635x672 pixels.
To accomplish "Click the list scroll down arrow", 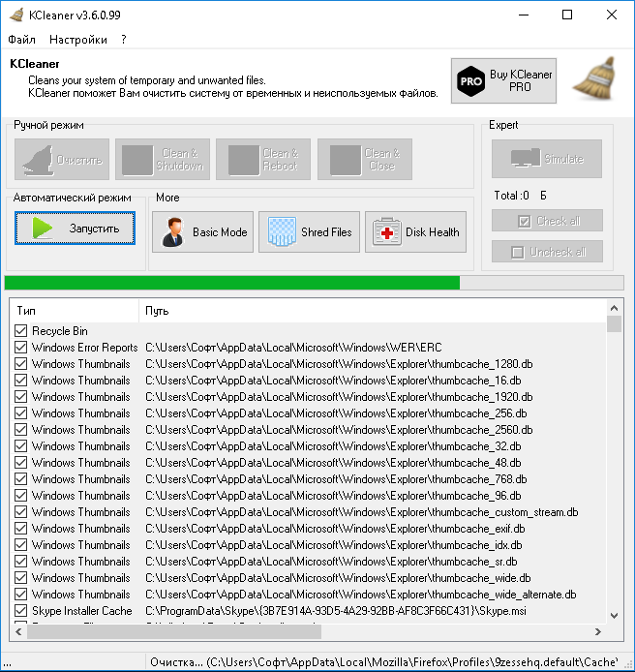I will pos(614,616).
